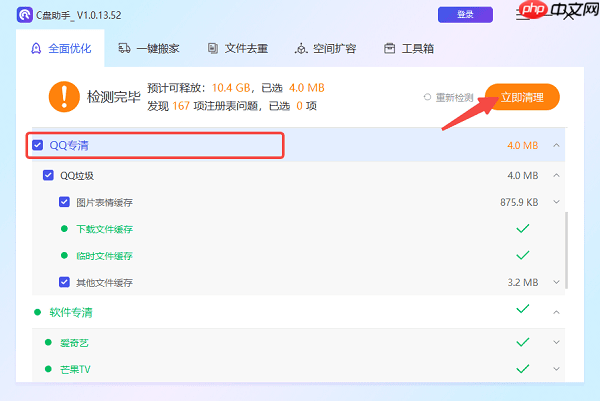Viewport: 600px width, 401px height.
Task: Click the 工具箱 toolbox icon
Action: (x=390, y=48)
